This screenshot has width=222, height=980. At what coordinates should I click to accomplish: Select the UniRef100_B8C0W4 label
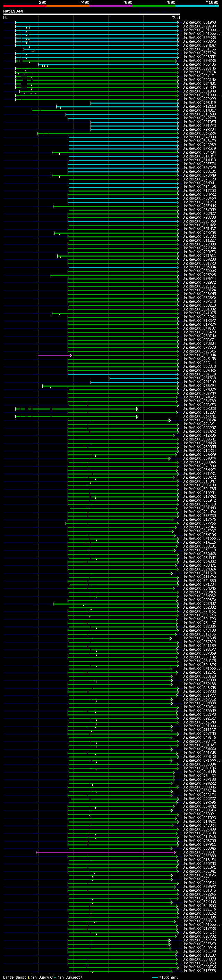click(x=199, y=355)
